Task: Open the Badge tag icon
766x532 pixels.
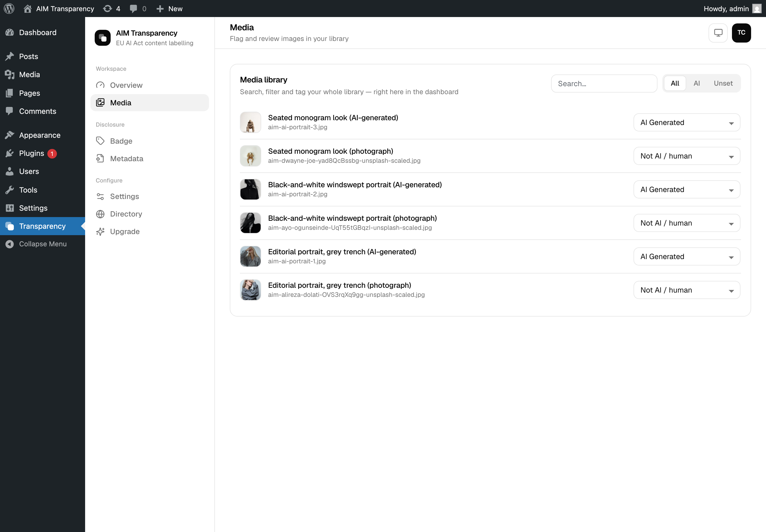Action: click(x=100, y=141)
